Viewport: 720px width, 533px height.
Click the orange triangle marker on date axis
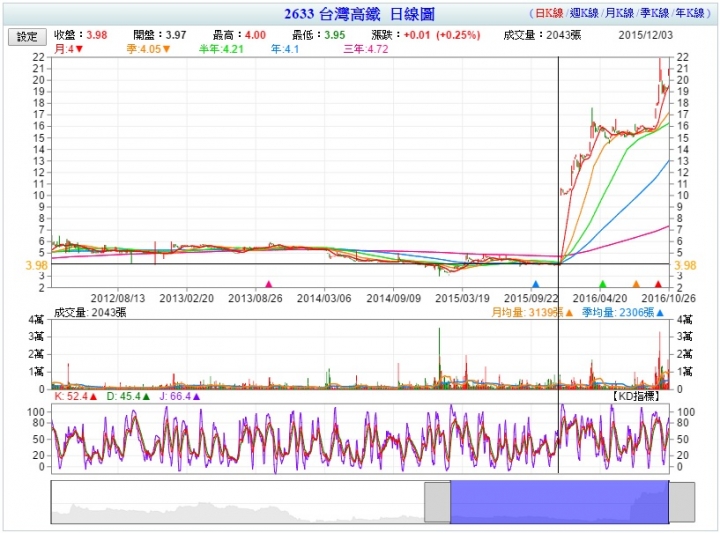click(636, 284)
